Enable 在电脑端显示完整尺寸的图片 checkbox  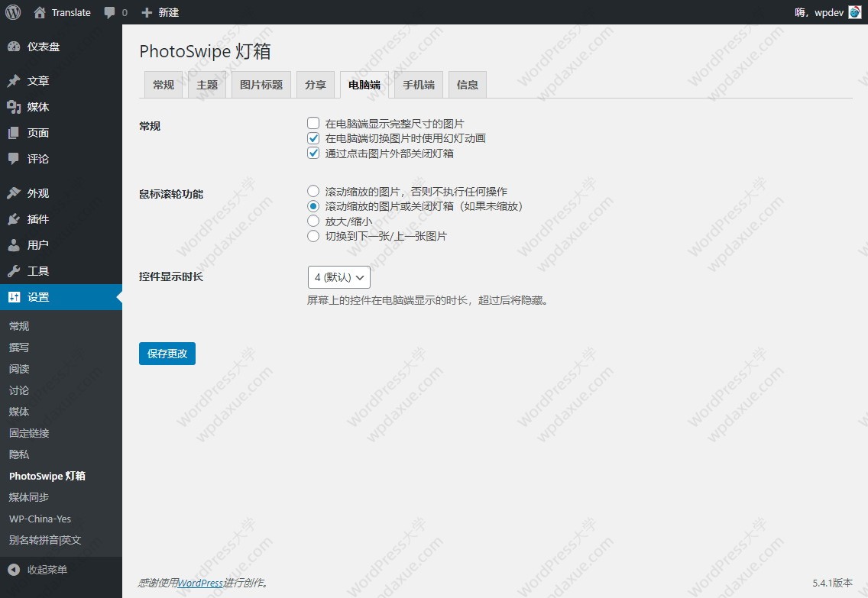313,123
